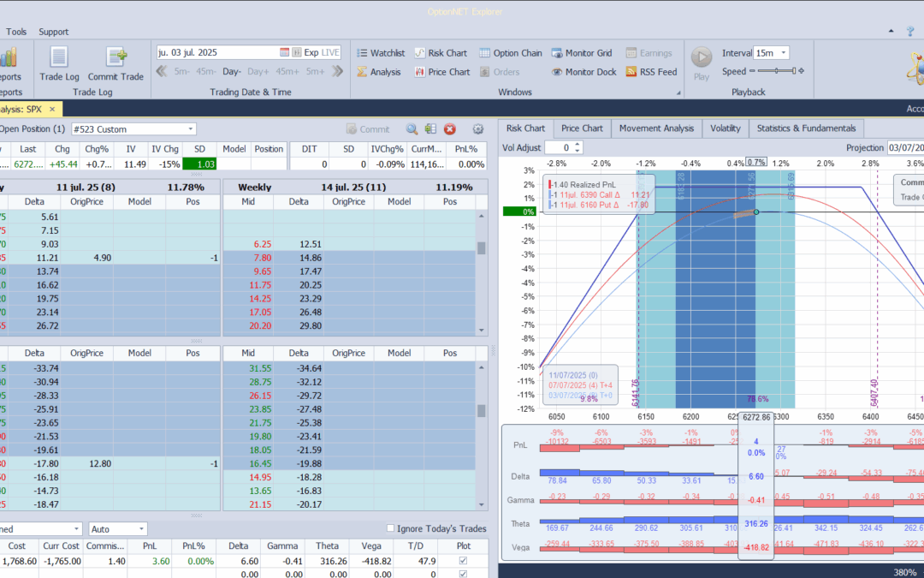Switch to the Price Chart tab
Viewport: 924px width, 578px height.
pos(582,128)
